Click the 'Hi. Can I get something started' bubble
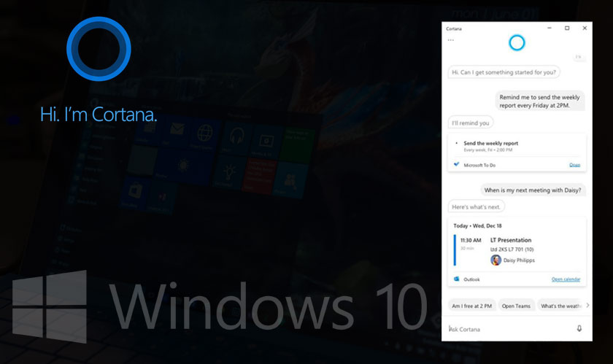613x364 pixels. pos(504,72)
